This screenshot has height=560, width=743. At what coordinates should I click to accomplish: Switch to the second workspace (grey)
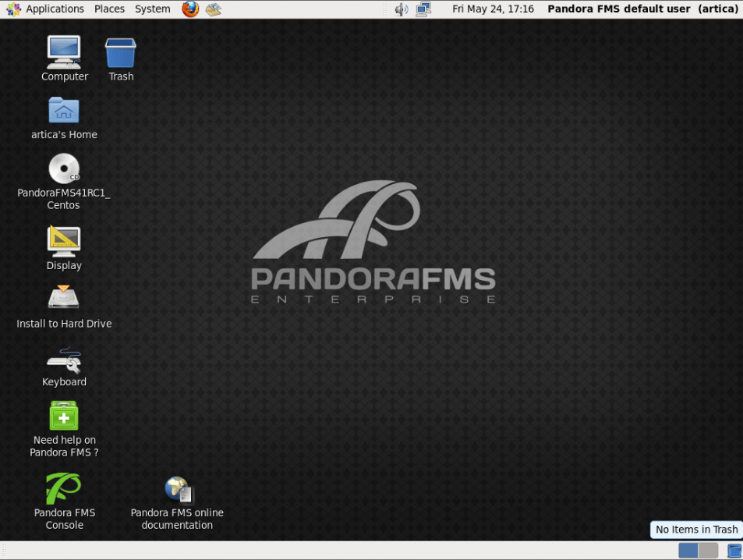[x=709, y=551]
